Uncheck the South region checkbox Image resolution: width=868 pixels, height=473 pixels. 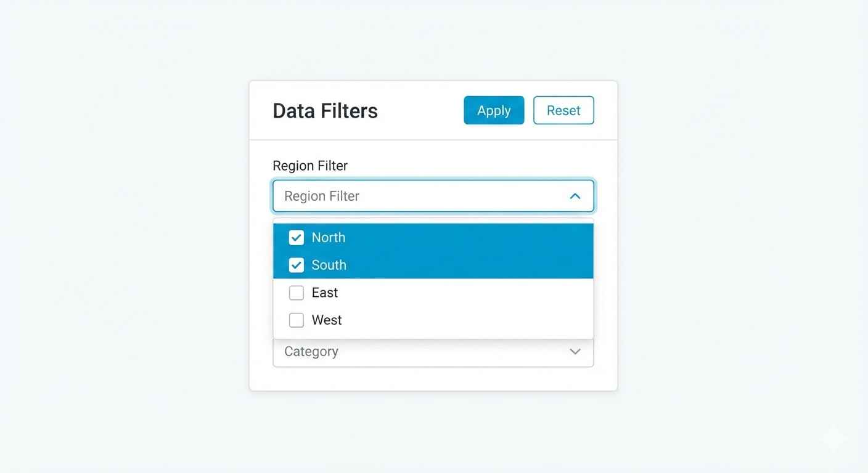297,265
